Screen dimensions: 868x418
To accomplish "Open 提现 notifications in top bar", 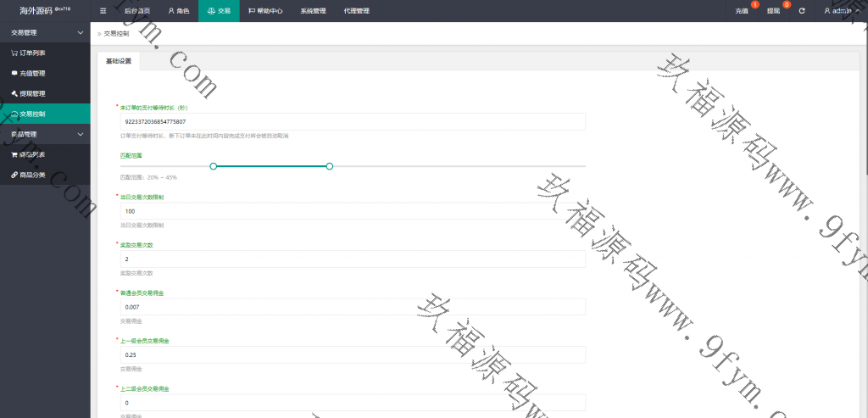I will [x=773, y=10].
